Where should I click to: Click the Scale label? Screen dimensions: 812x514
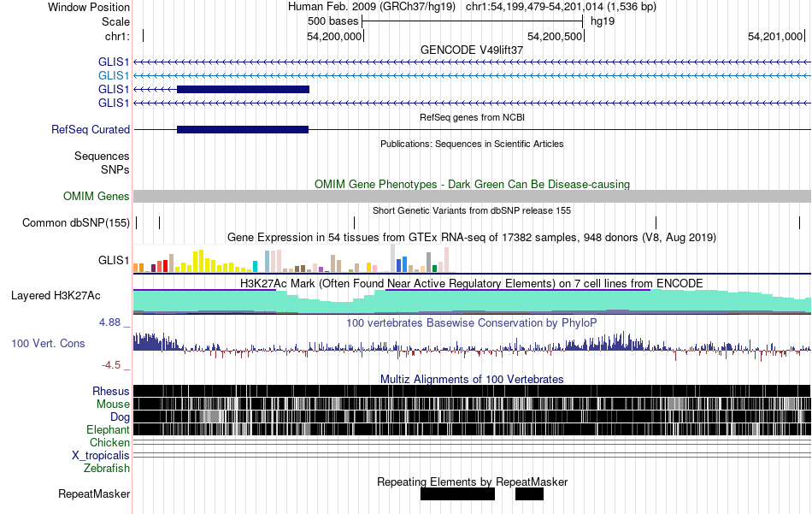(115, 21)
